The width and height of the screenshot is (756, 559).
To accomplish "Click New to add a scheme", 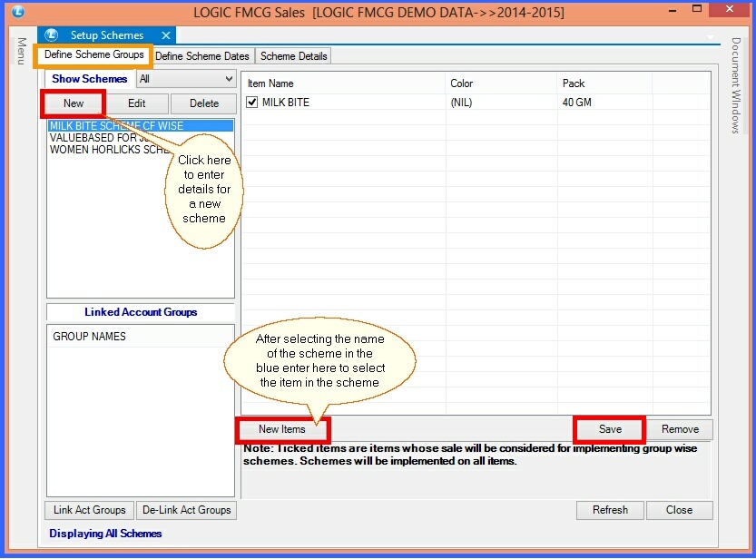I will [74, 103].
